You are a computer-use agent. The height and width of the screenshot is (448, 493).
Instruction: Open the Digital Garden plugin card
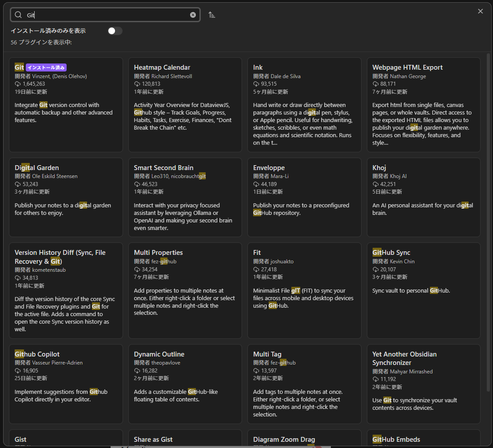tap(66, 198)
